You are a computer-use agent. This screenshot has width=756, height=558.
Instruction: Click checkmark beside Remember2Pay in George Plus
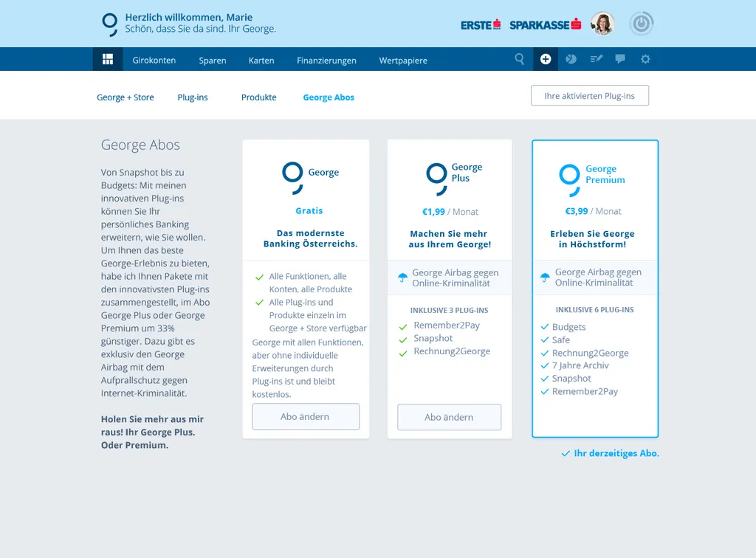coord(403,327)
